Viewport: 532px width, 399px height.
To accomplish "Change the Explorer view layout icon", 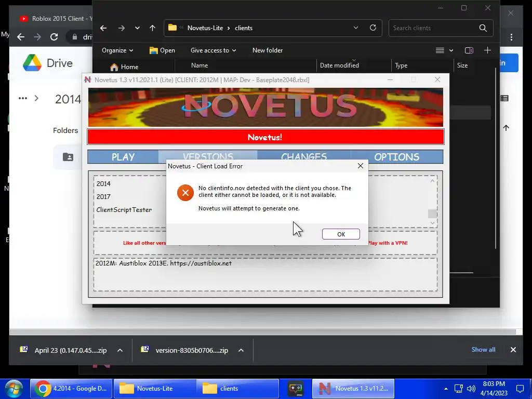I will pyautogui.click(x=440, y=50).
